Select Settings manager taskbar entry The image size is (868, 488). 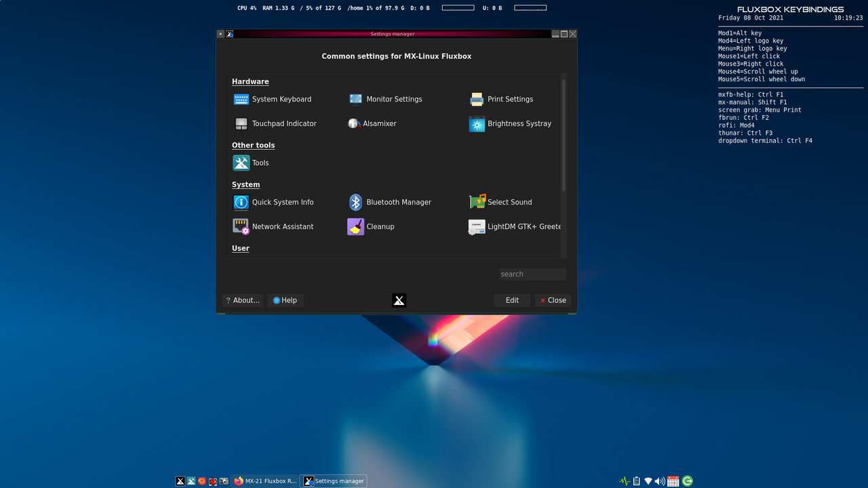pyautogui.click(x=334, y=481)
